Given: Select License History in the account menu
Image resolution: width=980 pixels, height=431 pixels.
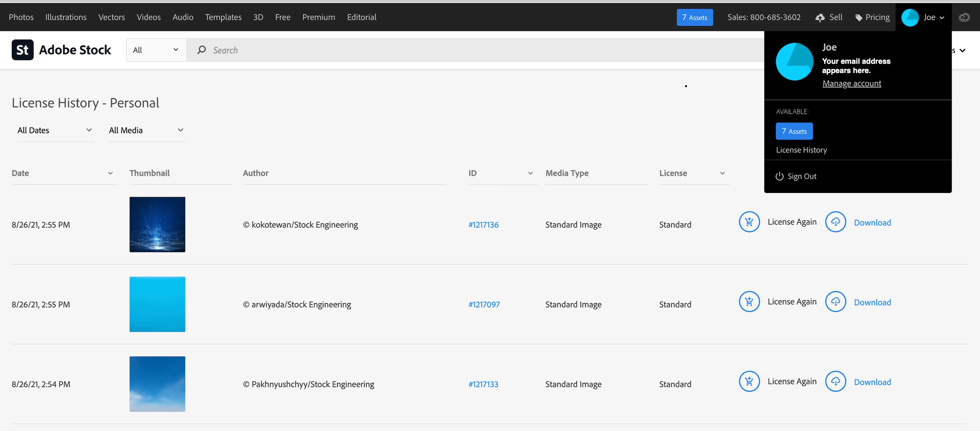Looking at the screenshot, I should tap(801, 150).
